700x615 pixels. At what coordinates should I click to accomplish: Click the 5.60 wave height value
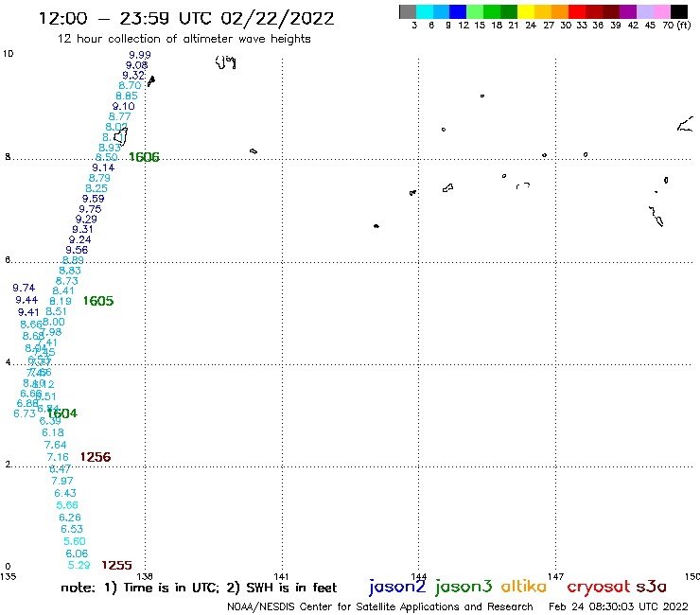coord(75,542)
